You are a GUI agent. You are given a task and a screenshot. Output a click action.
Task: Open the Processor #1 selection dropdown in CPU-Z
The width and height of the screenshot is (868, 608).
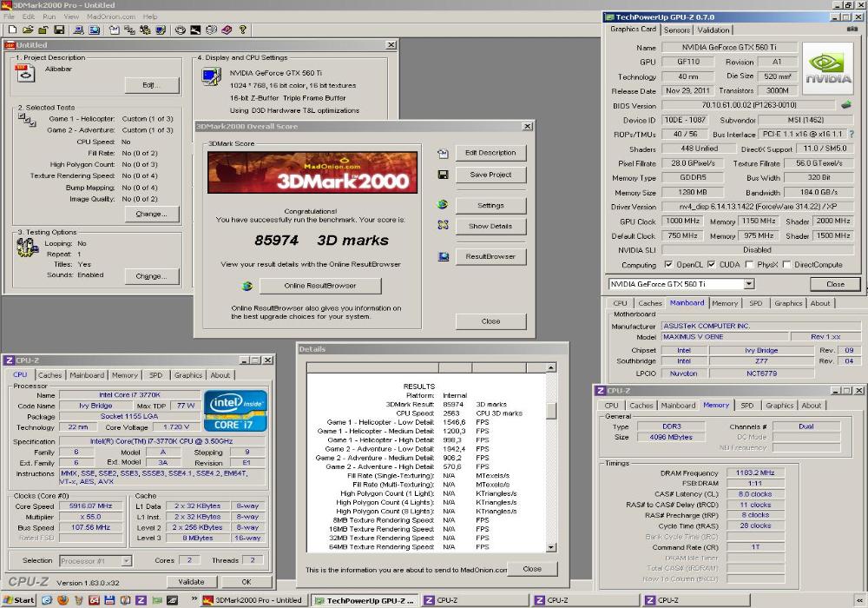coord(126,561)
